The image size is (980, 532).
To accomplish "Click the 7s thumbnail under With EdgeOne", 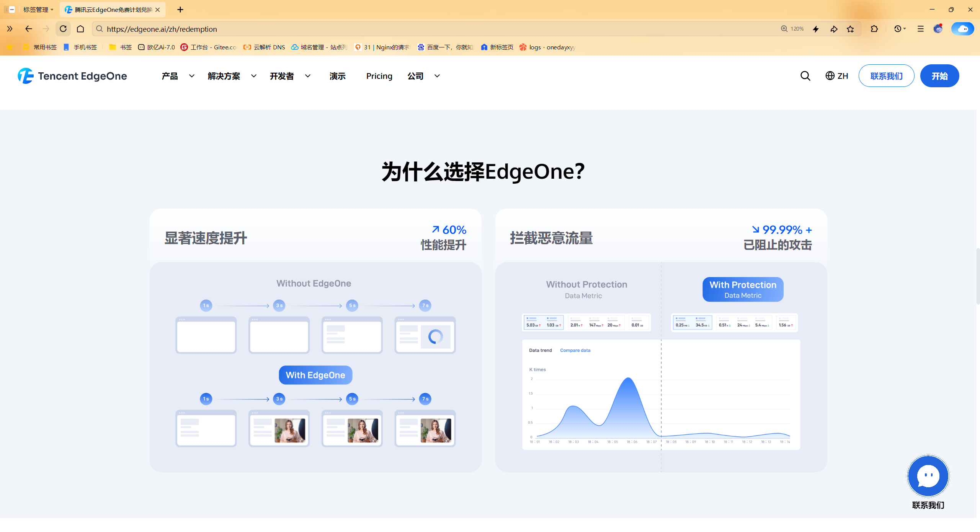I will (425, 428).
